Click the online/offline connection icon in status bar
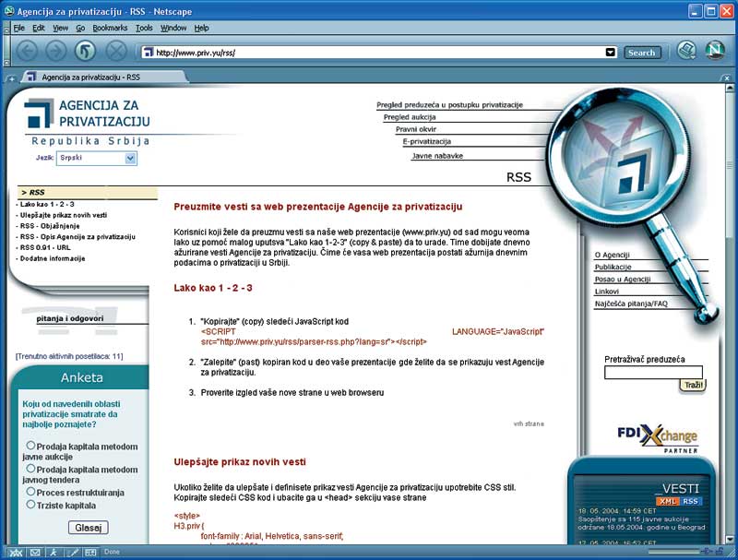 point(706,551)
